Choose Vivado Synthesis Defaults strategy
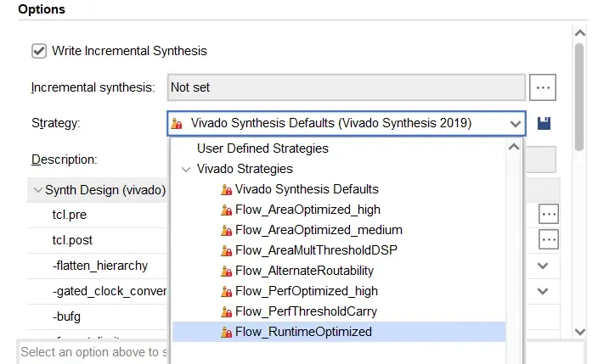Viewport: 598px width, 364px height. [307, 189]
